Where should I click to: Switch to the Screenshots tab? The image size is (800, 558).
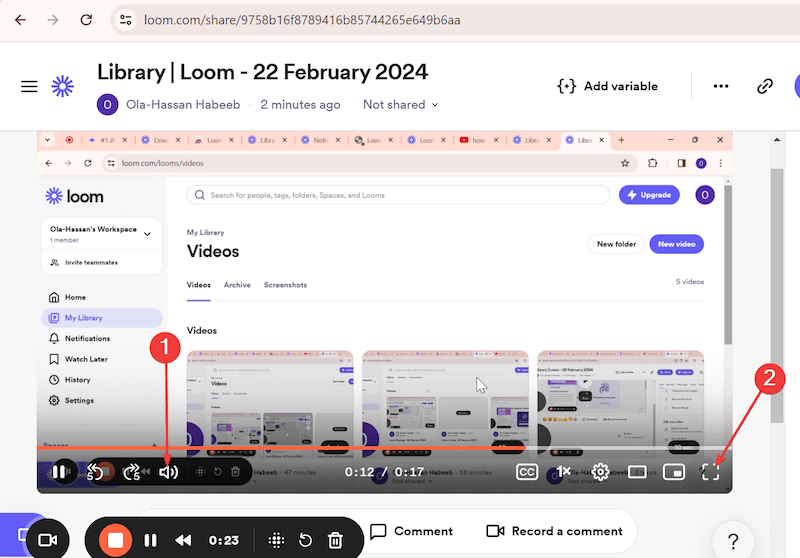[x=285, y=285]
